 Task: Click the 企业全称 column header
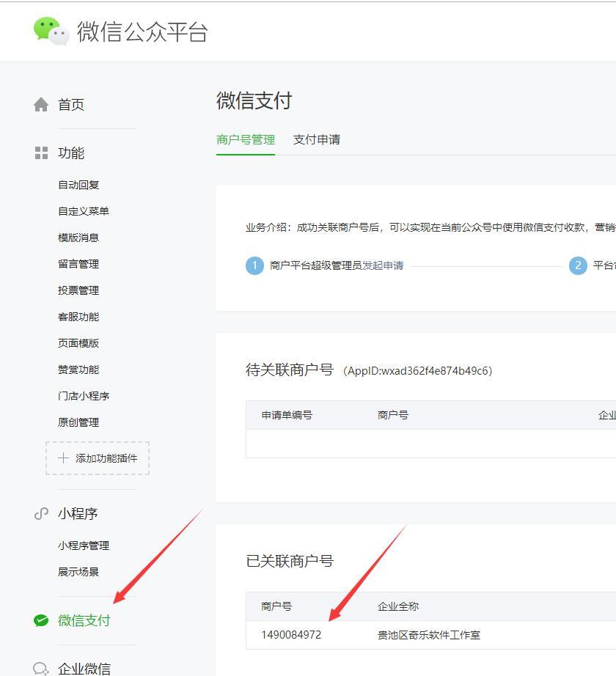pyautogui.click(x=398, y=606)
